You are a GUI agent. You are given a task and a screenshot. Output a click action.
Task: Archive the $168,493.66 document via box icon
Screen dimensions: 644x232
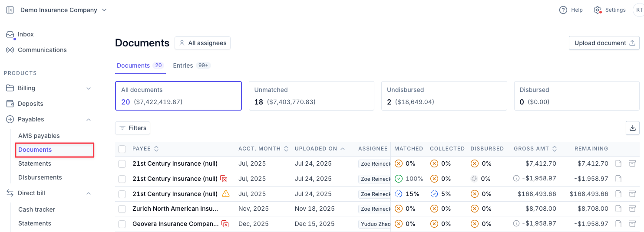click(x=632, y=194)
